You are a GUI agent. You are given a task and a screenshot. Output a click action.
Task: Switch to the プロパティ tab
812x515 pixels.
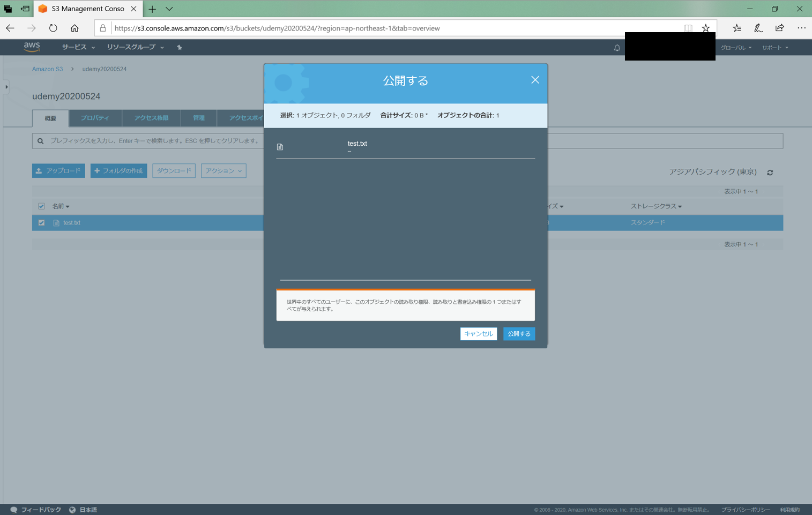pos(95,118)
